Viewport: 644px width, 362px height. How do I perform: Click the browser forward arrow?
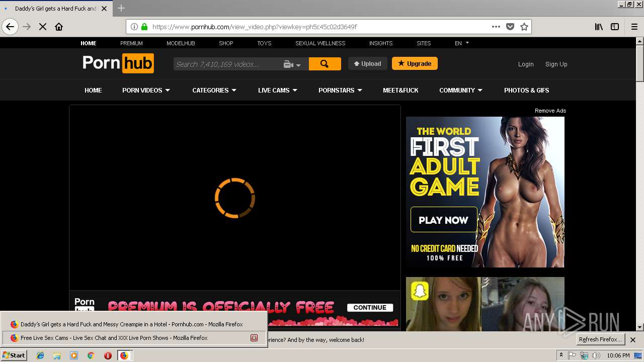[27, 27]
